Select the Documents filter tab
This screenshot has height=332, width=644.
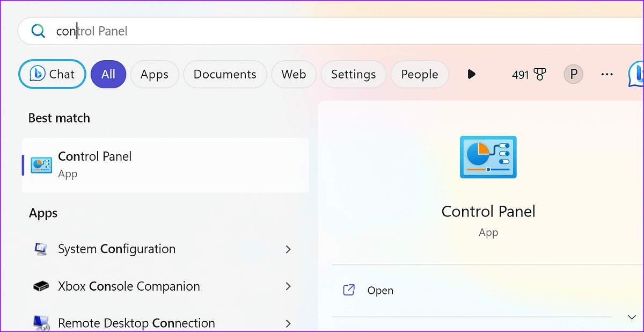click(225, 74)
